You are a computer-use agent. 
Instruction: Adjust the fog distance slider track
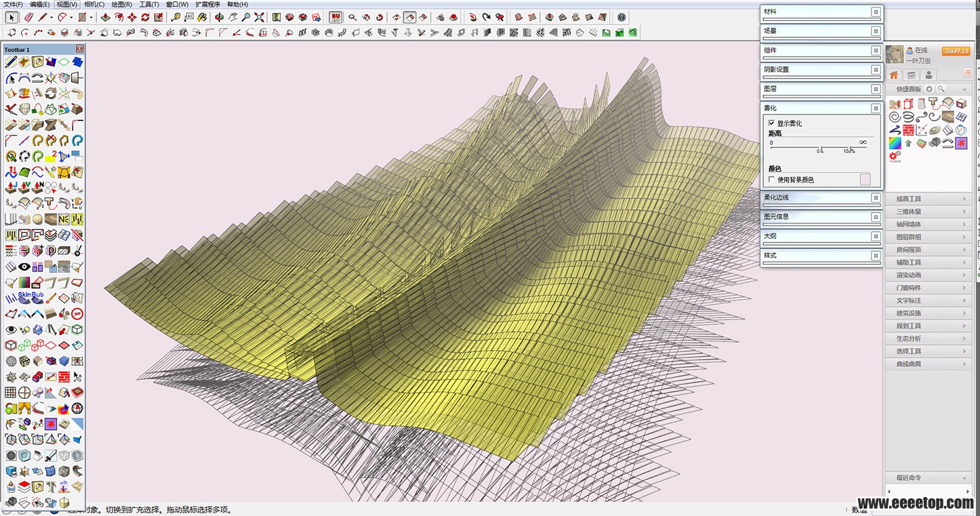pyautogui.click(x=818, y=146)
